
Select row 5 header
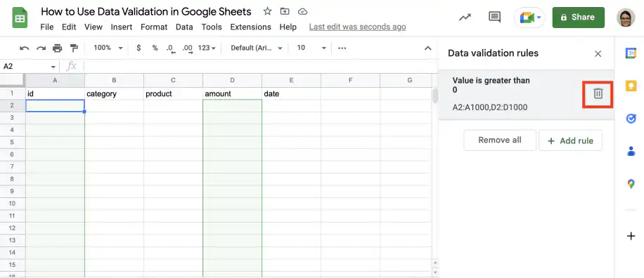pos(13,143)
